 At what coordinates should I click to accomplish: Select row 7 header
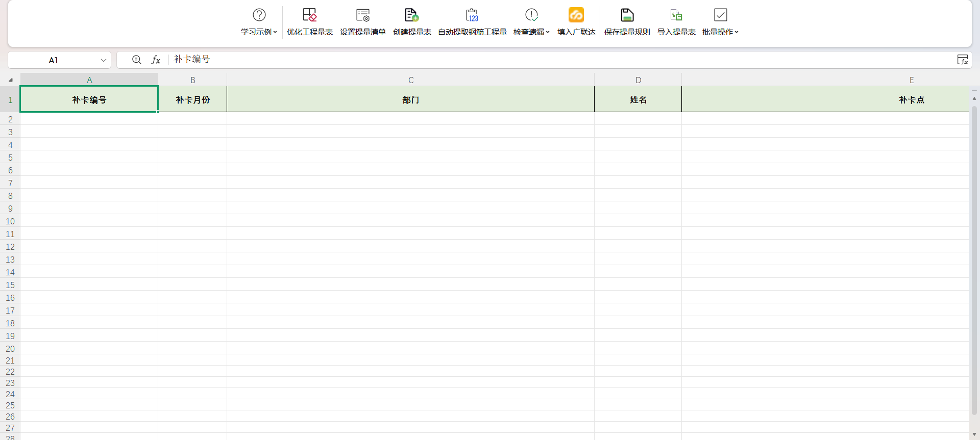10,183
